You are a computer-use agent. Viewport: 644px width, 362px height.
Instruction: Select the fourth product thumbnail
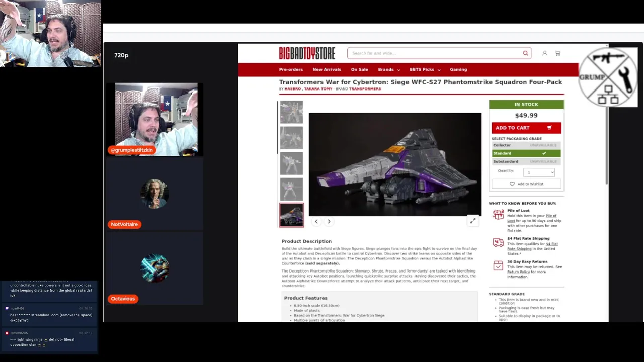pyautogui.click(x=291, y=189)
